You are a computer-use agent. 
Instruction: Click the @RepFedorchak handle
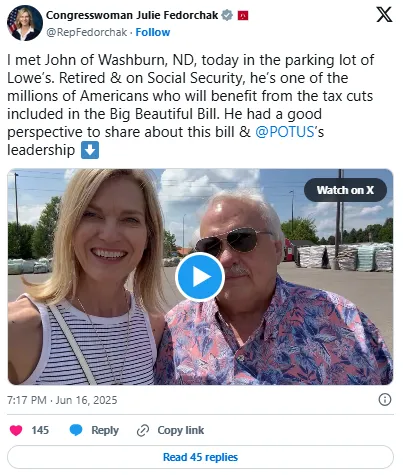(x=87, y=32)
